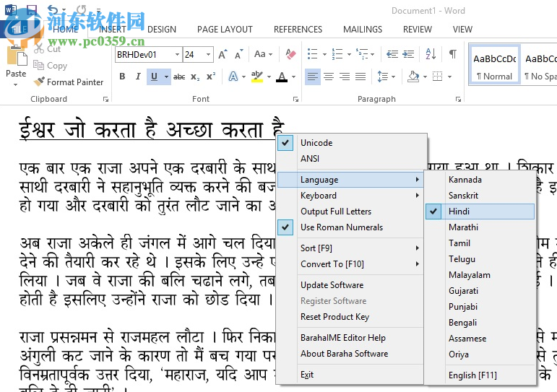Open the font color dropdown arrow
557x392 pixels.
(x=293, y=77)
